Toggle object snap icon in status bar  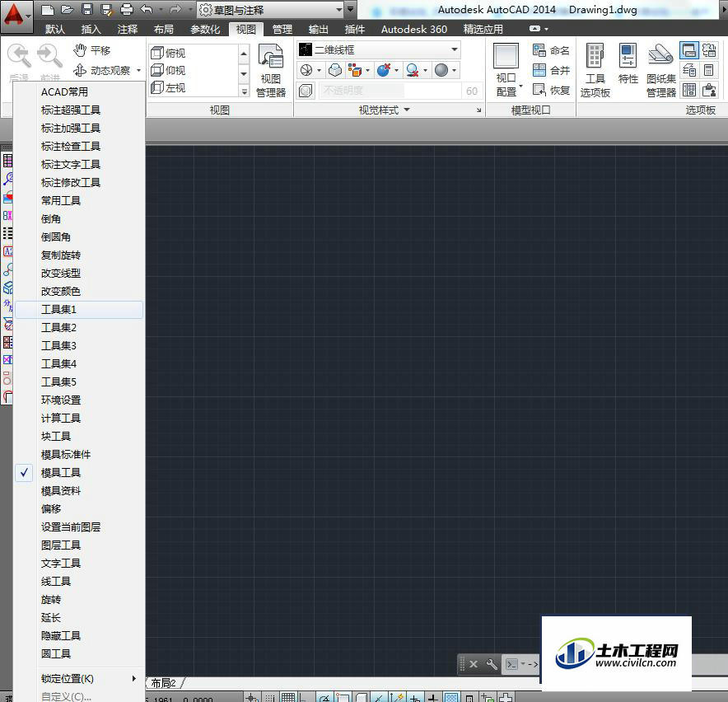(x=343, y=698)
